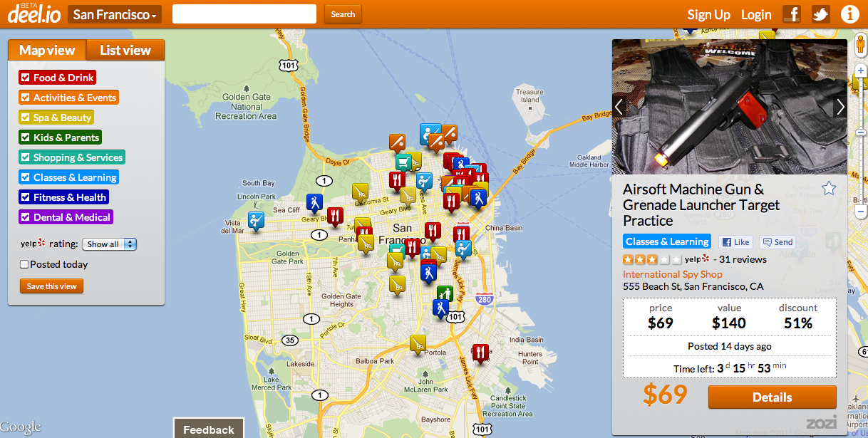Click the Login link
868x438 pixels.
pos(756,14)
